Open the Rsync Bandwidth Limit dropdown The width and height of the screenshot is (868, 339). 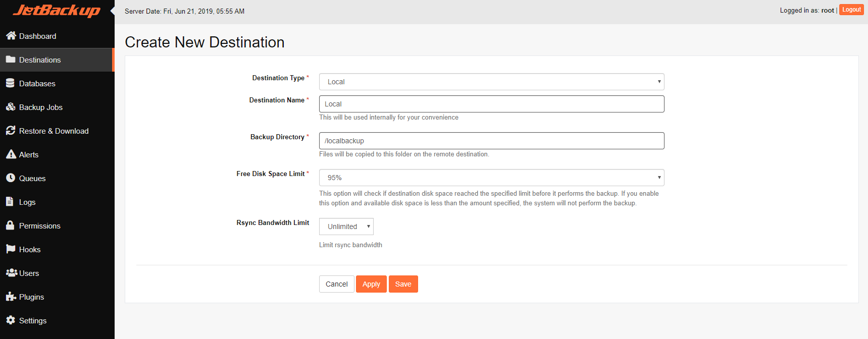(x=346, y=227)
